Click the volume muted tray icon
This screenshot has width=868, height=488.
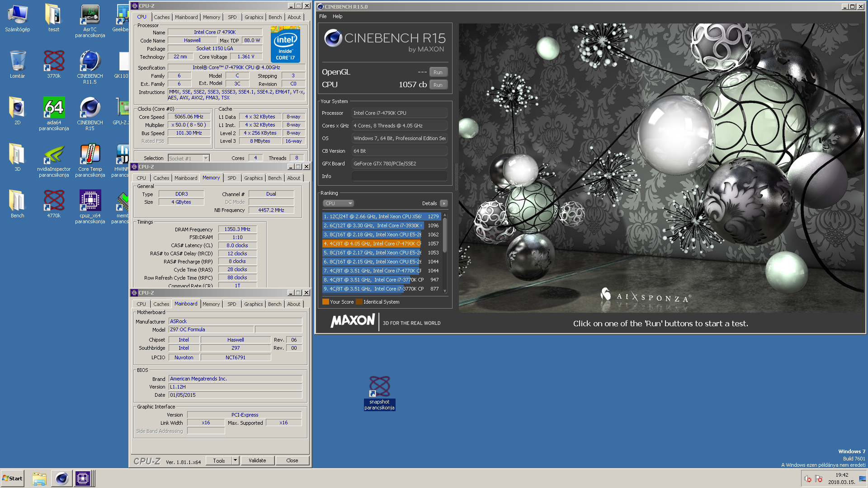807,479
